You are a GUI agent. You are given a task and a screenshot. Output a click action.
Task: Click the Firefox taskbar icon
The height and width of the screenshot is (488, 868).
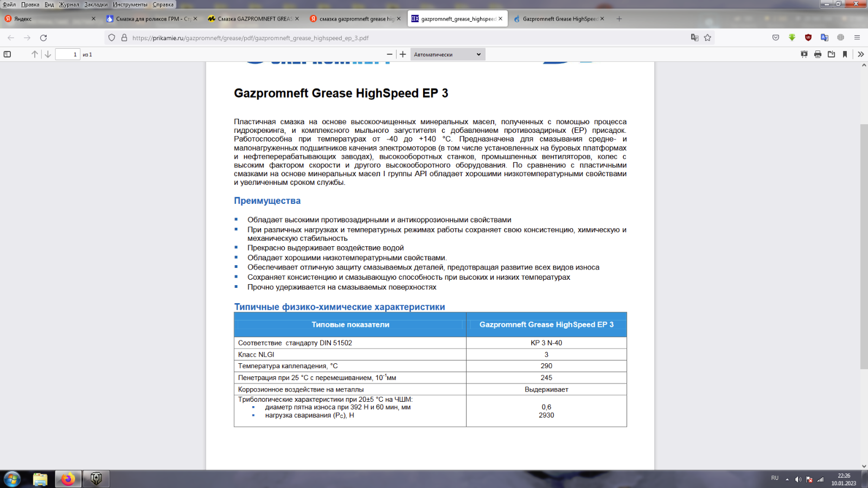click(68, 479)
